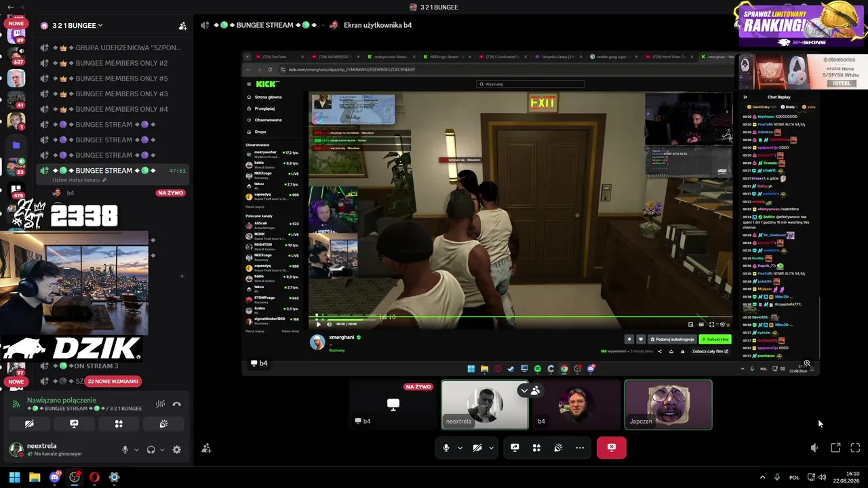
Task: Open the Windows Start menu
Action: click(x=14, y=477)
